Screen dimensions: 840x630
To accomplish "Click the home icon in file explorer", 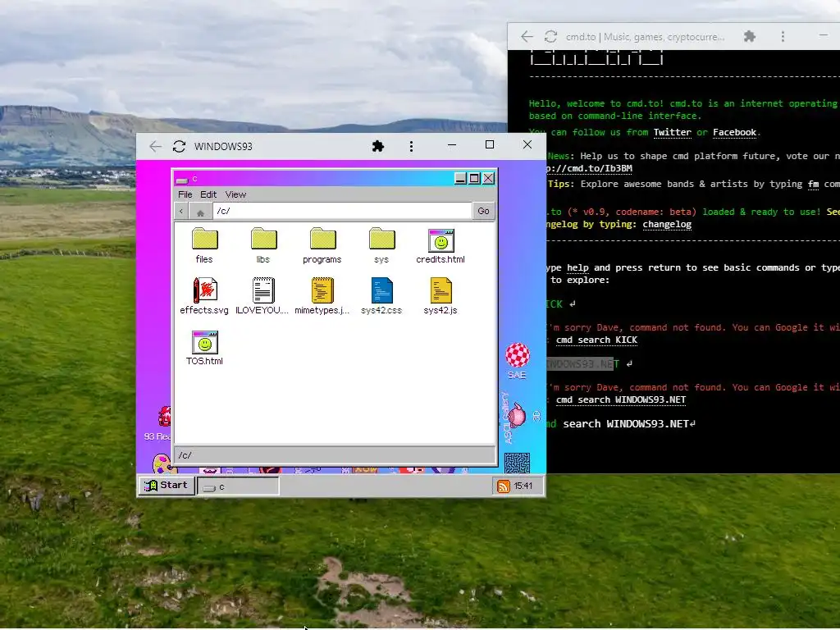I will (200, 212).
